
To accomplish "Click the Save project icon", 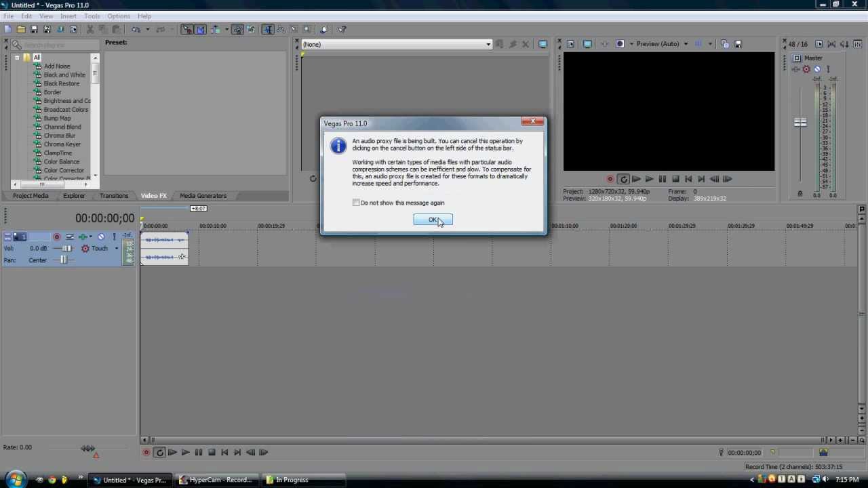I will pos(35,29).
